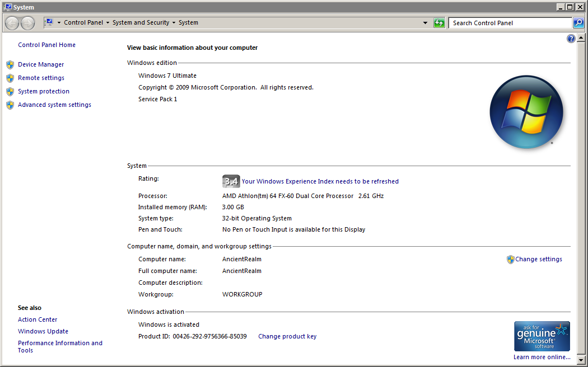
Task: Open Advanced system settings
Action: [54, 105]
